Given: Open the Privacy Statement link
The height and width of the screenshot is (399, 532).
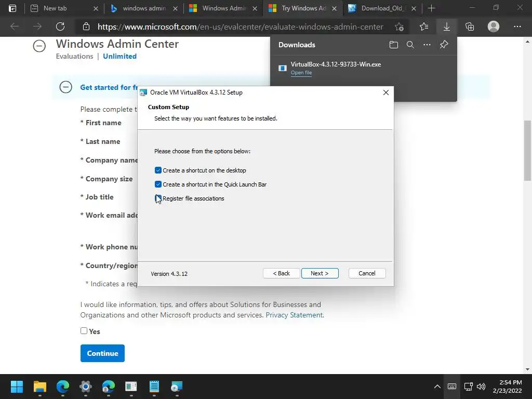Looking at the screenshot, I should 294,315.
